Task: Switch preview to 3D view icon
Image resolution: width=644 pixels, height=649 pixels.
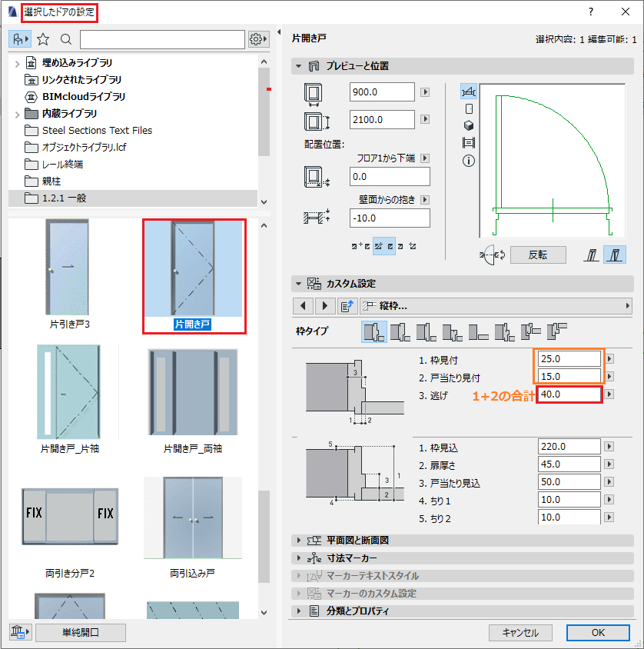Action: point(469,125)
